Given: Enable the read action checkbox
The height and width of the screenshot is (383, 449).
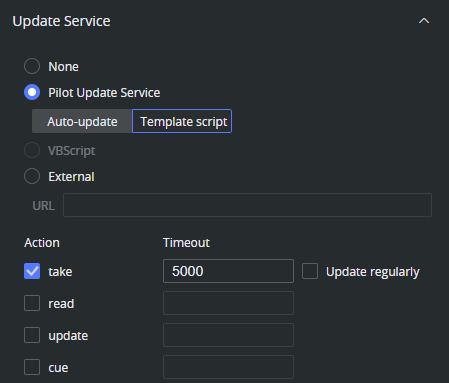Looking at the screenshot, I should click(x=32, y=303).
